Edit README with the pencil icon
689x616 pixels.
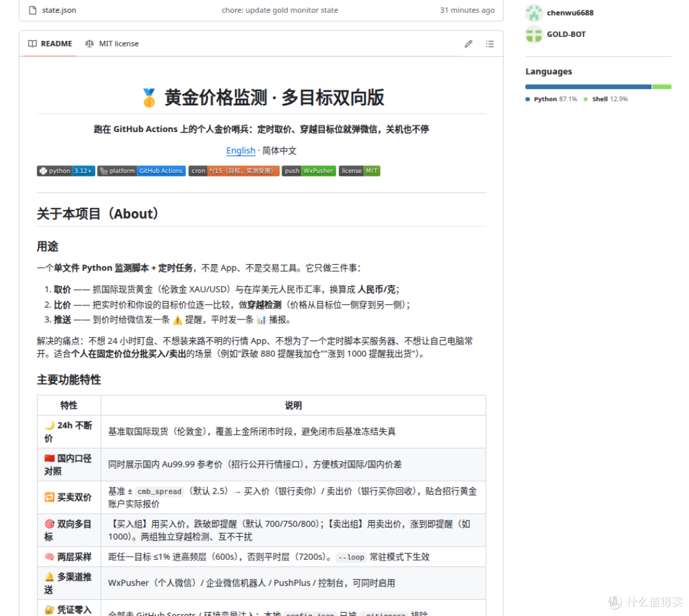point(468,44)
